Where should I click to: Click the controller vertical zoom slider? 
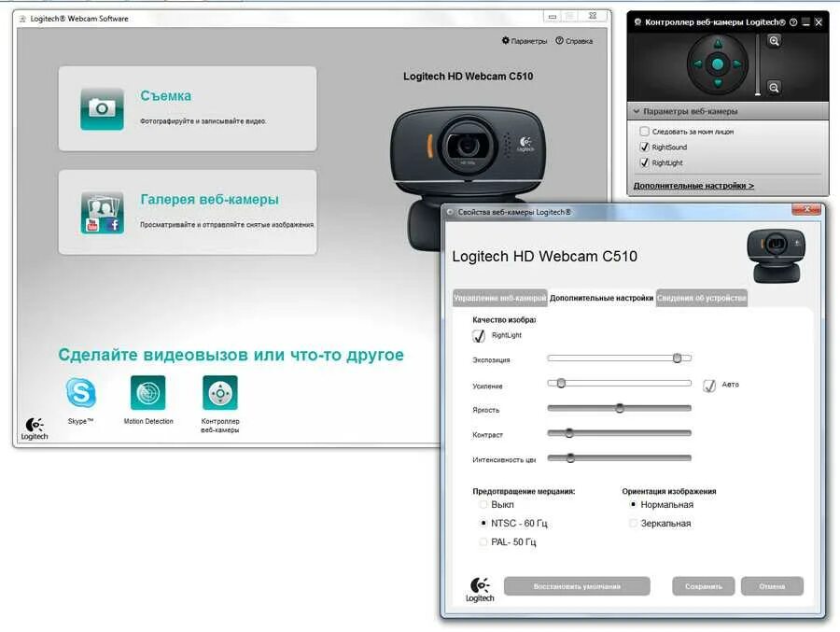pyautogui.click(x=758, y=64)
